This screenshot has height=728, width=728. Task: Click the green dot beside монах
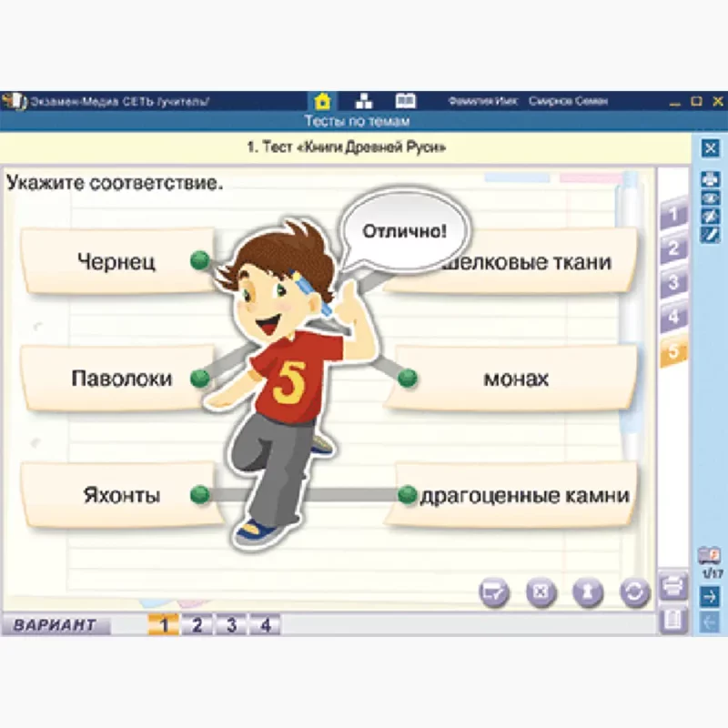coord(408,378)
